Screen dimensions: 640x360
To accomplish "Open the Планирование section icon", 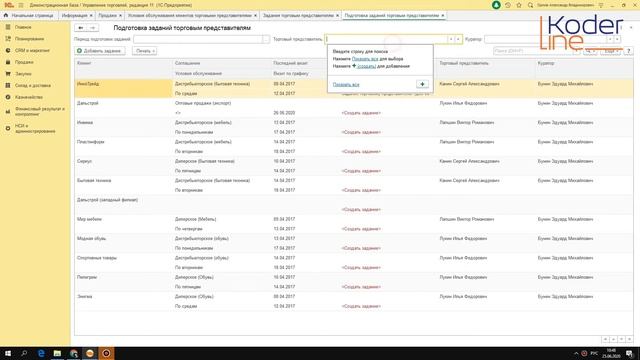I will [8, 39].
